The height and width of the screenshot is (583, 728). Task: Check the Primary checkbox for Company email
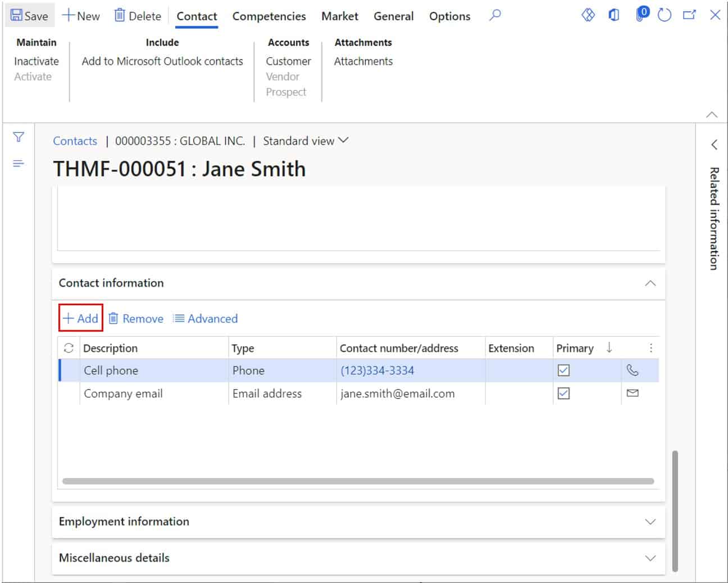pos(563,394)
